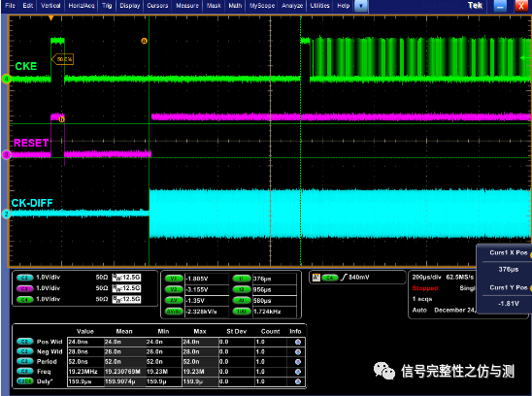Open the Horiz/Acq menu
The height and width of the screenshot is (396, 532).
(82, 6)
